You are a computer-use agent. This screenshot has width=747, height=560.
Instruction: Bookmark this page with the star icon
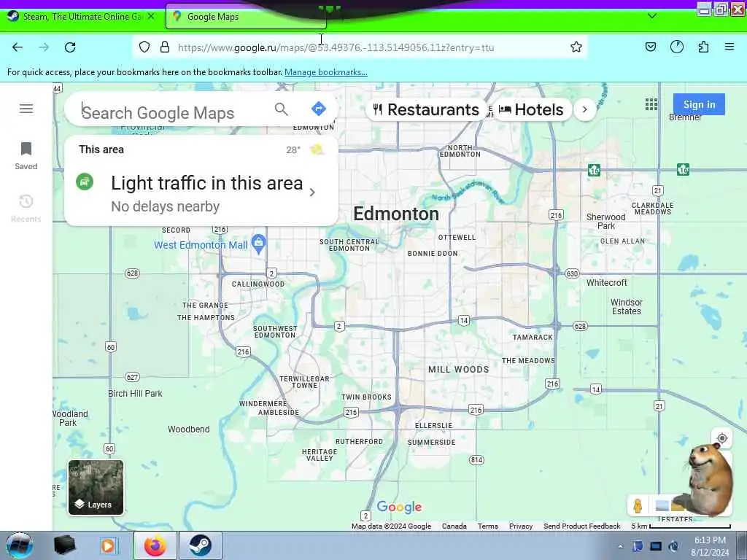pyautogui.click(x=576, y=47)
